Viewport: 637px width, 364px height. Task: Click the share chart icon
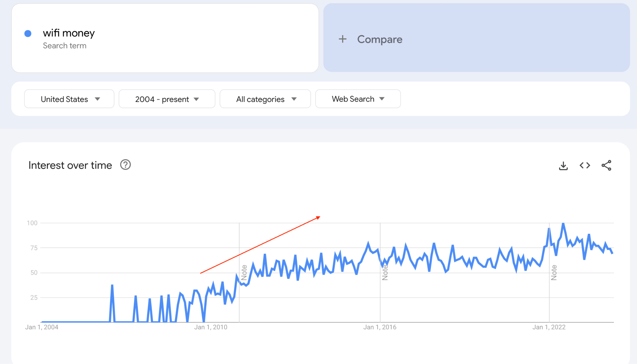click(606, 165)
